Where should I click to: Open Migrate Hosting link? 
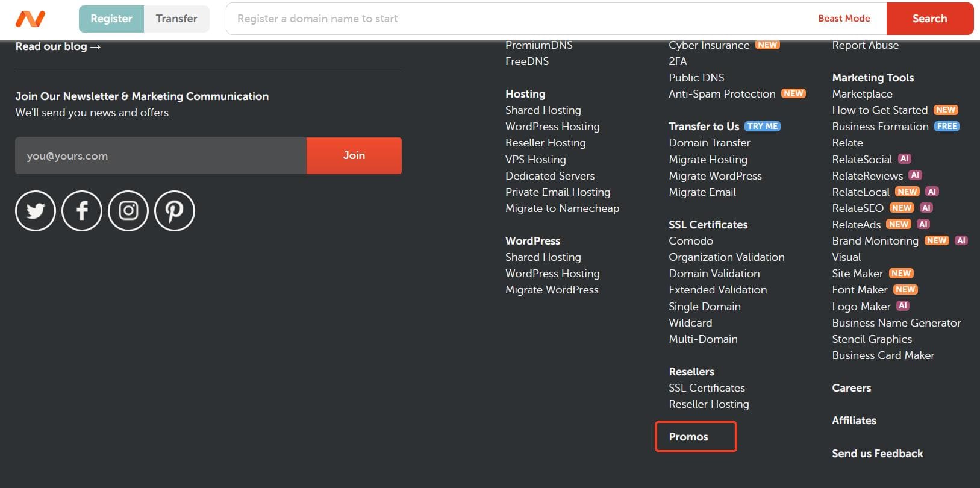708,160
